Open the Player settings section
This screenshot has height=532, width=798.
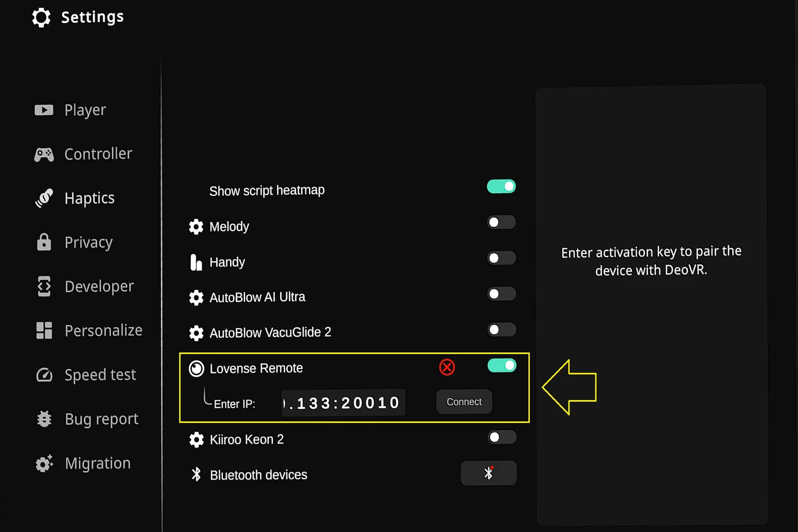(x=71, y=110)
